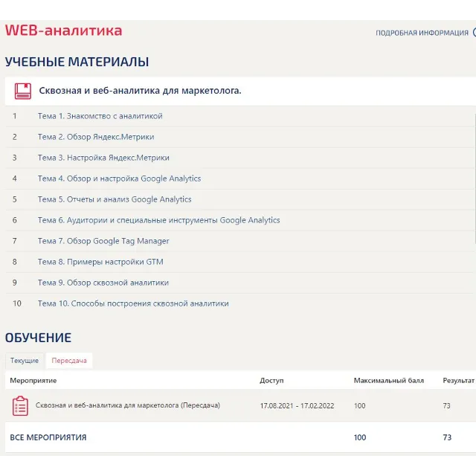Select the Пересдача tab
This screenshot has width=476, height=476.
69,360
